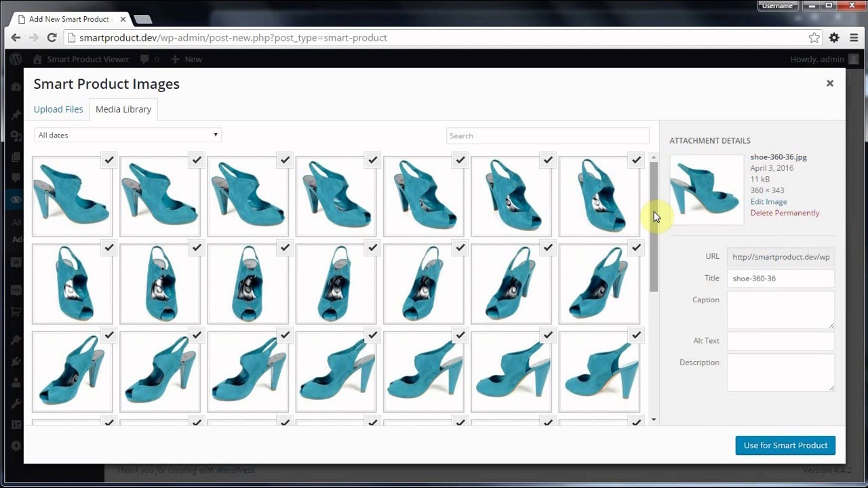Deselect checkmark on first row, second shoe

pyautogui.click(x=197, y=160)
